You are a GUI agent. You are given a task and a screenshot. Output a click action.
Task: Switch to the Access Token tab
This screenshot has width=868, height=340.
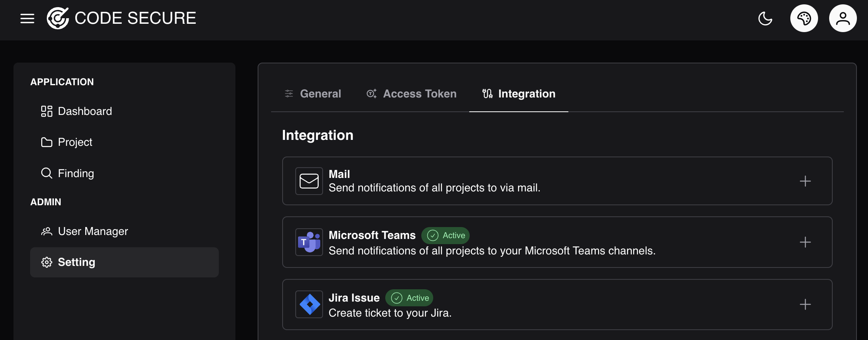[411, 94]
